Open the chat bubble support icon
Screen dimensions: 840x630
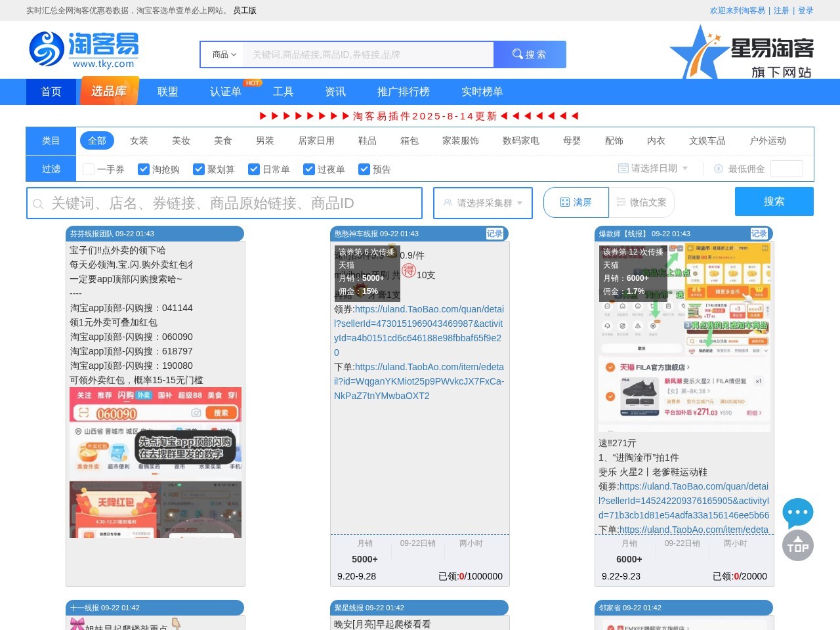coord(798,513)
